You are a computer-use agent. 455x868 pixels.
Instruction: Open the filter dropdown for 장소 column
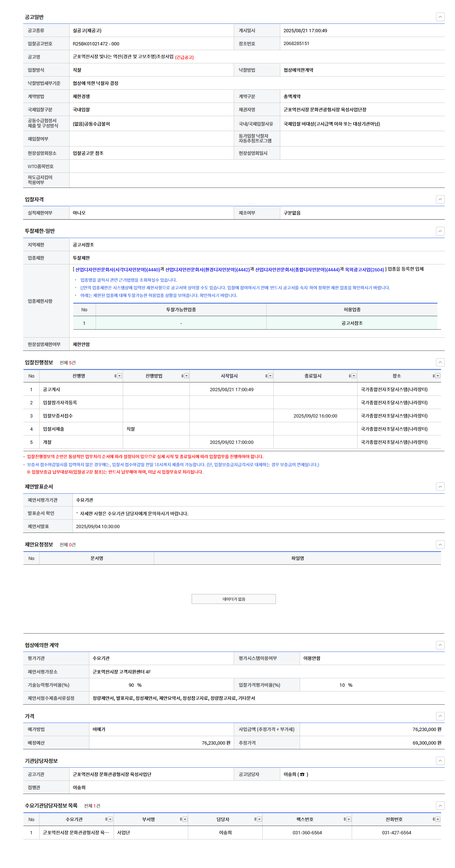(x=438, y=376)
